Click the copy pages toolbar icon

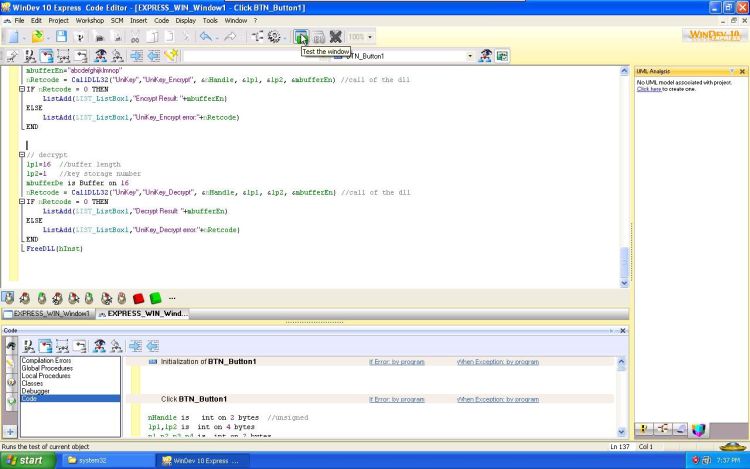pos(152,37)
